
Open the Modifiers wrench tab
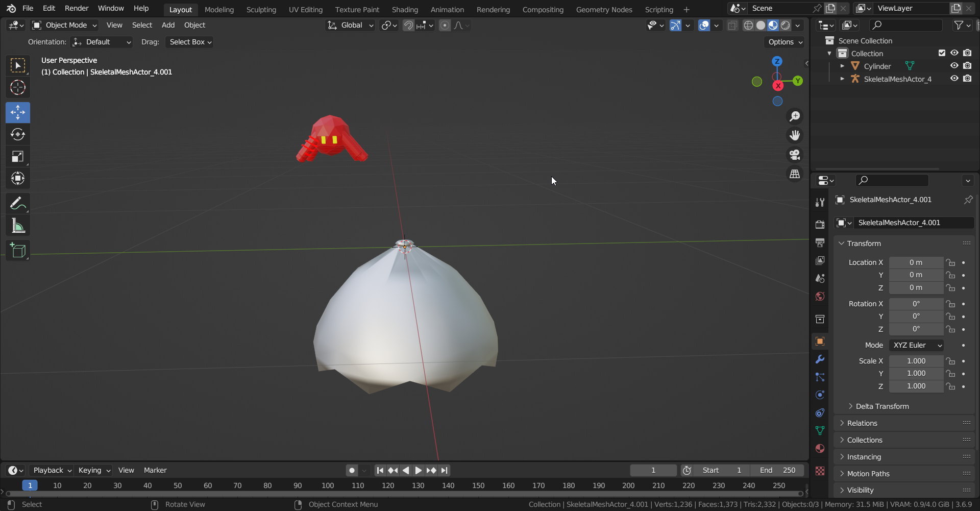click(x=820, y=359)
